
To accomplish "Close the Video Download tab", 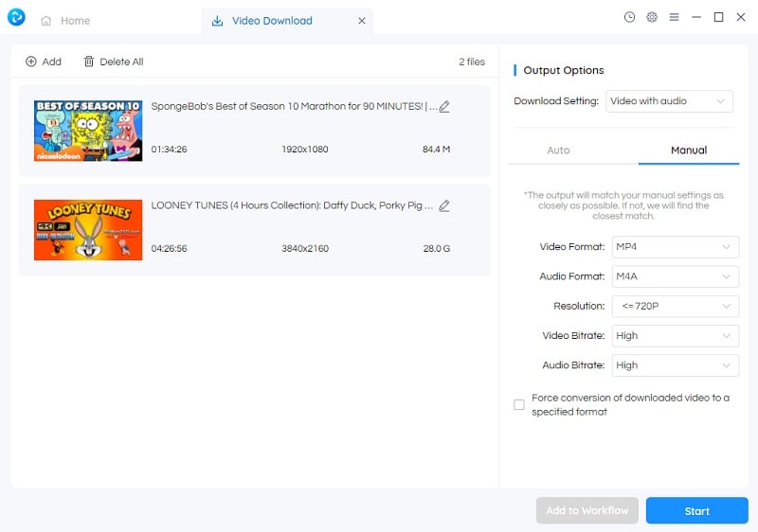I will pos(362,21).
